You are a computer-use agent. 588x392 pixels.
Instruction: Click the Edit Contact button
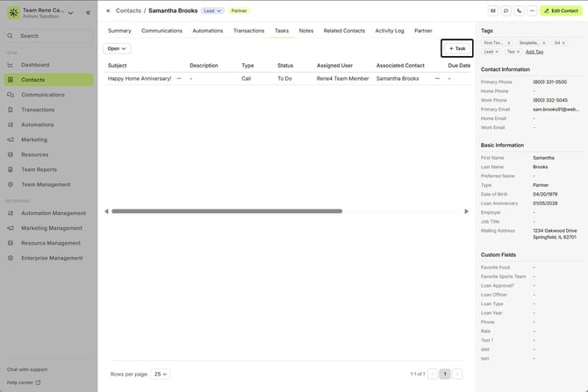click(x=562, y=11)
